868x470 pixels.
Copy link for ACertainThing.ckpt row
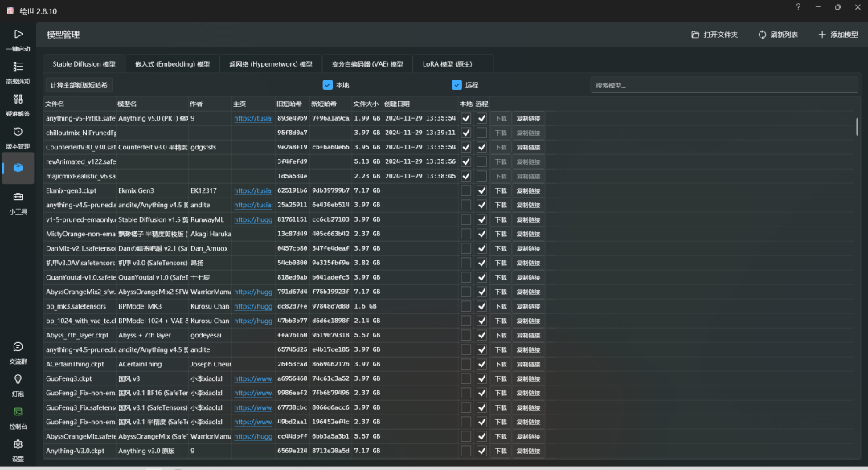tap(528, 364)
